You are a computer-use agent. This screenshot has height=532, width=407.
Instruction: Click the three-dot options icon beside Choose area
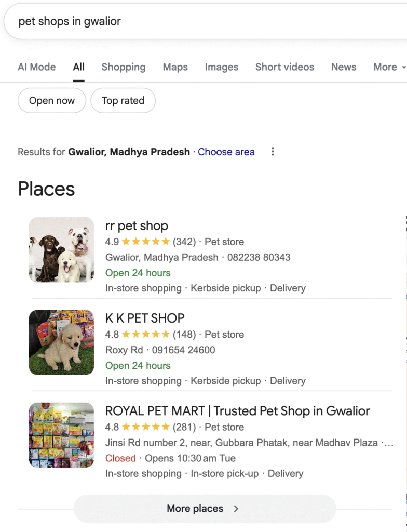coord(273,152)
